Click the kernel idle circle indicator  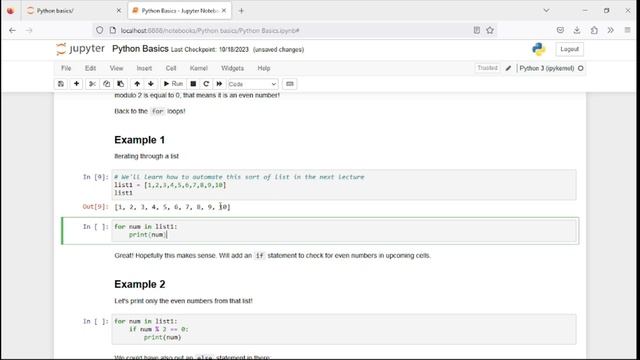581,68
